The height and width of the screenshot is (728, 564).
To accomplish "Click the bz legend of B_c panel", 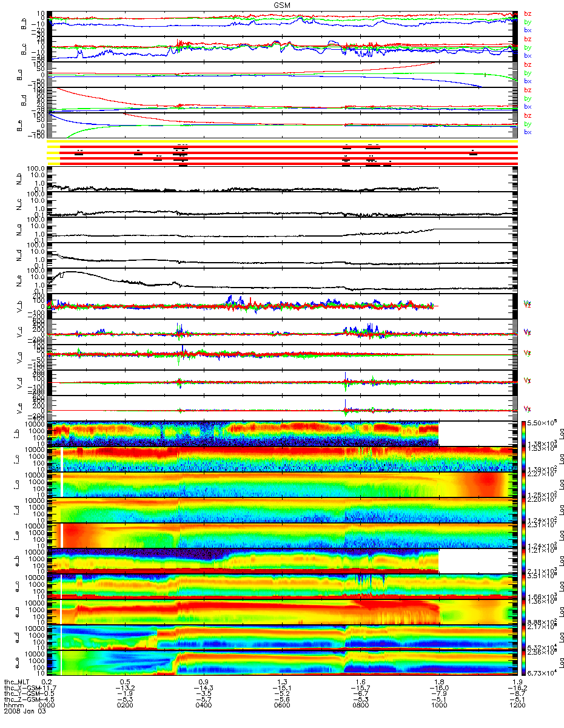I will (527, 39).
